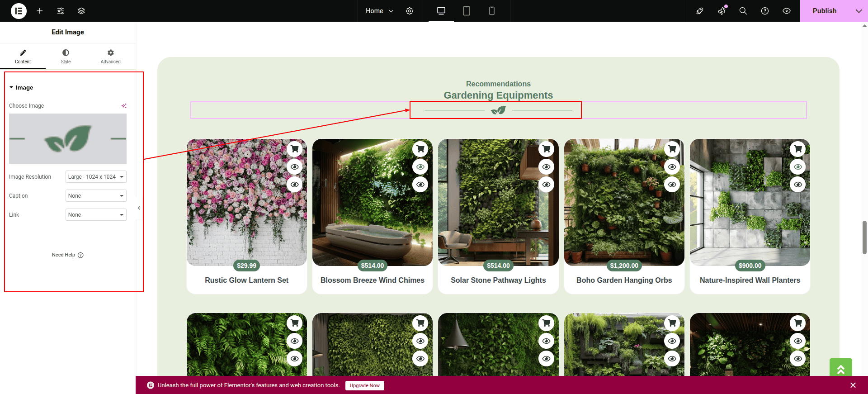Click the Publish button
Screen dimensions: 868x394
(825, 11)
